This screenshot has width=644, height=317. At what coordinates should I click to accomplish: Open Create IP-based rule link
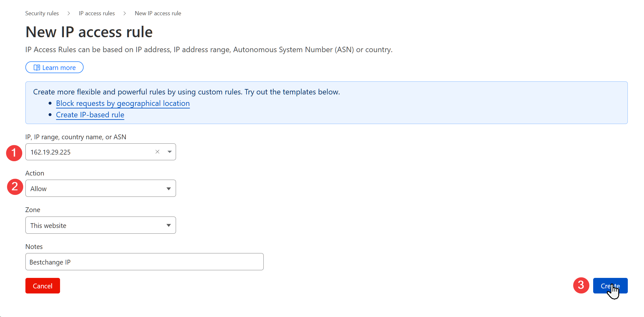click(90, 115)
